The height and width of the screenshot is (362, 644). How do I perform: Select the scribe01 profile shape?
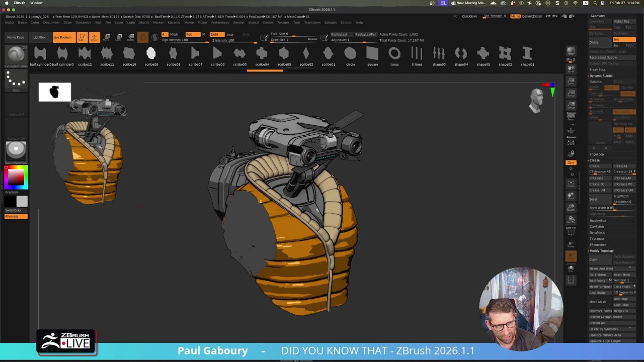coord(328,56)
